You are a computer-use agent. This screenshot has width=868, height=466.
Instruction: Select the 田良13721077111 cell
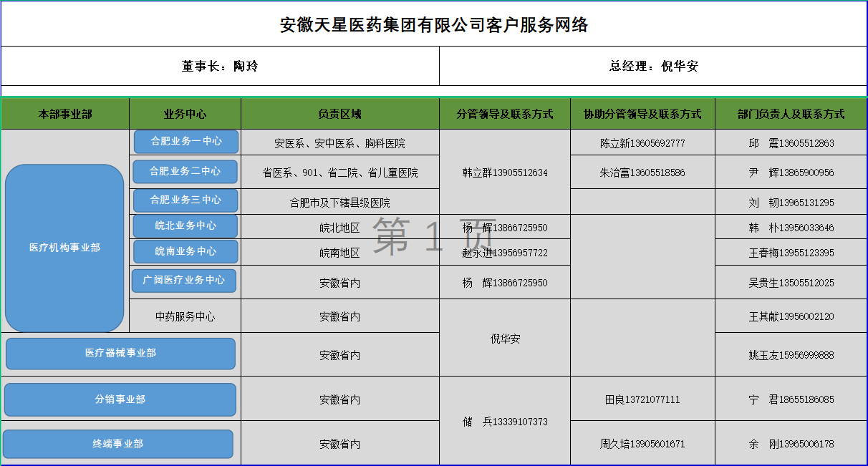[x=642, y=399]
